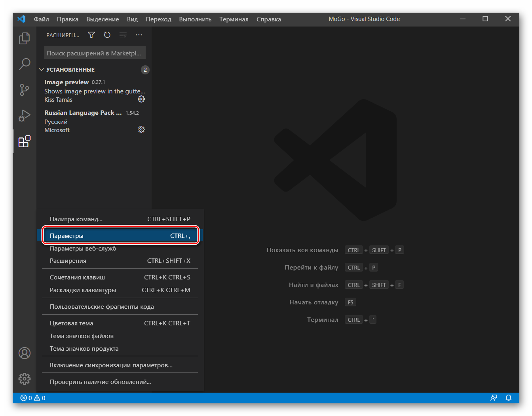Click the filter extensions funnel icon

91,35
